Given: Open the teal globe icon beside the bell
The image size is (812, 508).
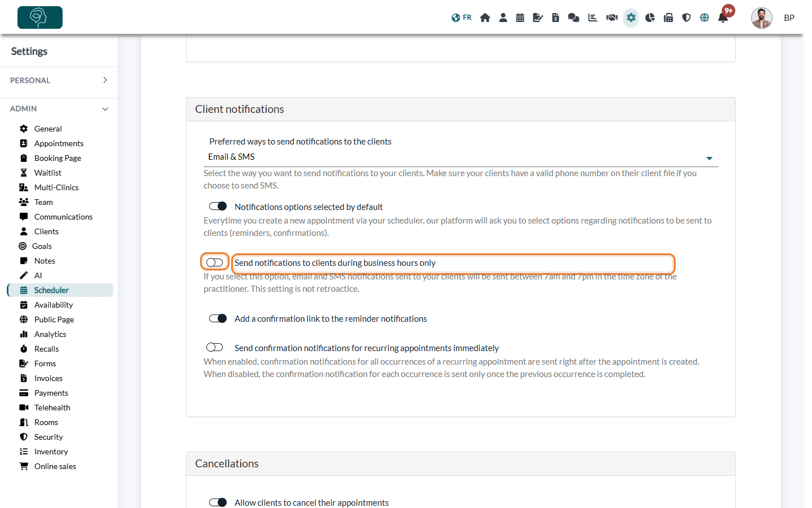Looking at the screenshot, I should [x=704, y=17].
